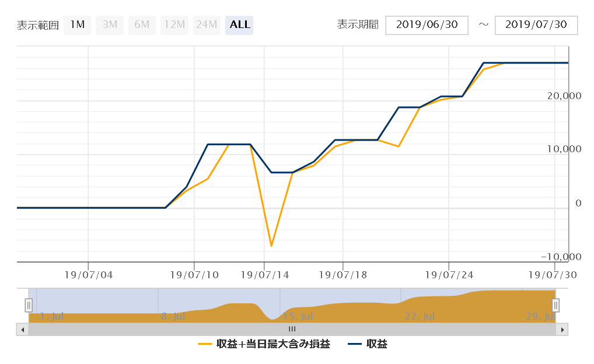Select the 1M display range button
Viewport: 594px width, 364px height.
pyautogui.click(x=77, y=25)
